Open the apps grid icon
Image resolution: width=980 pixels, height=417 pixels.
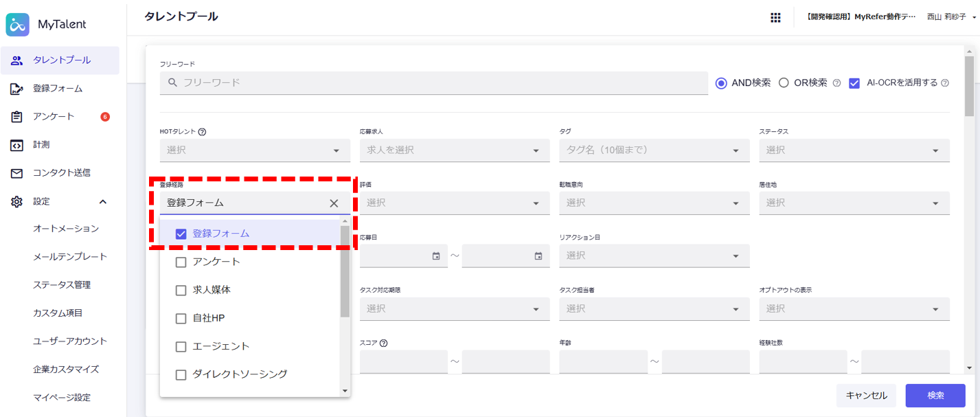pos(775,17)
